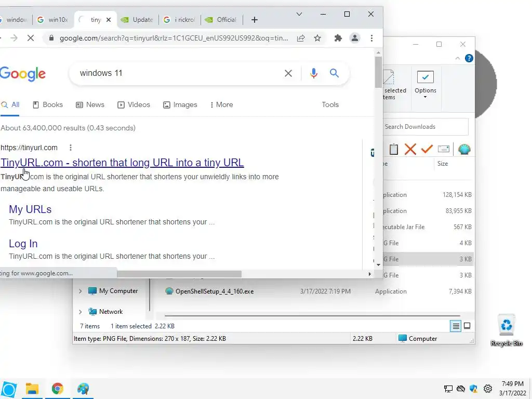Open the Log In sitelink
The height and width of the screenshot is (399, 532).
(x=23, y=244)
